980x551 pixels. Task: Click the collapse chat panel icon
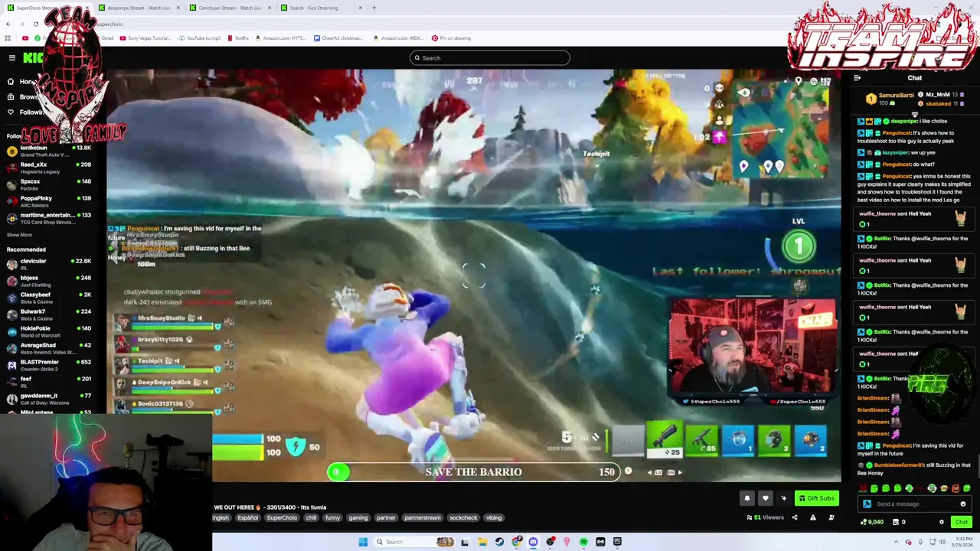pos(857,77)
